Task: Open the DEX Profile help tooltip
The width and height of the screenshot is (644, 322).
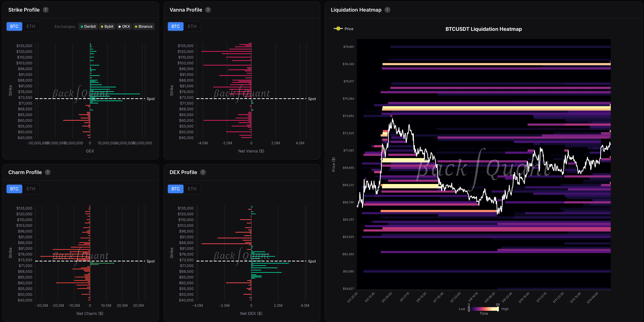Action: [x=203, y=172]
